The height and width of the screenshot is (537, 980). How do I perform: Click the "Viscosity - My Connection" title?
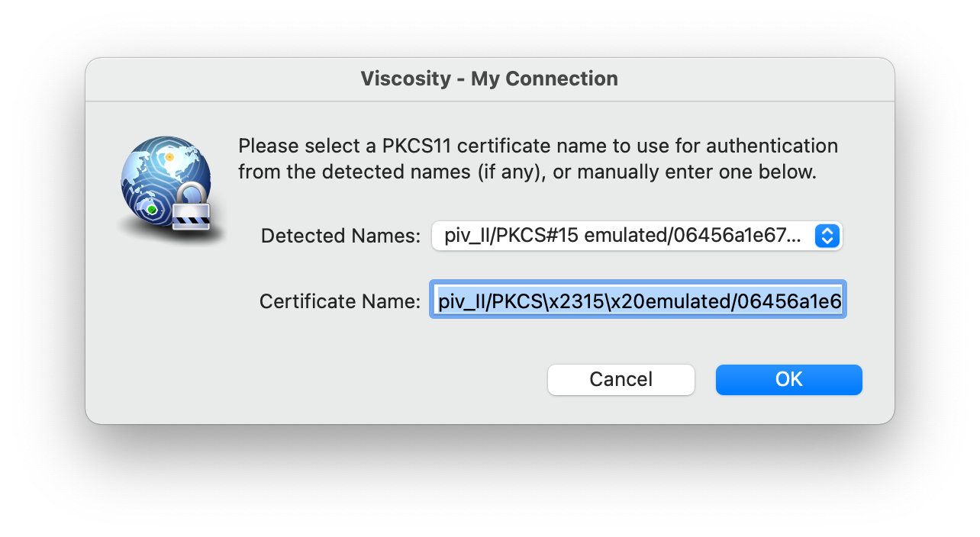[x=489, y=79]
